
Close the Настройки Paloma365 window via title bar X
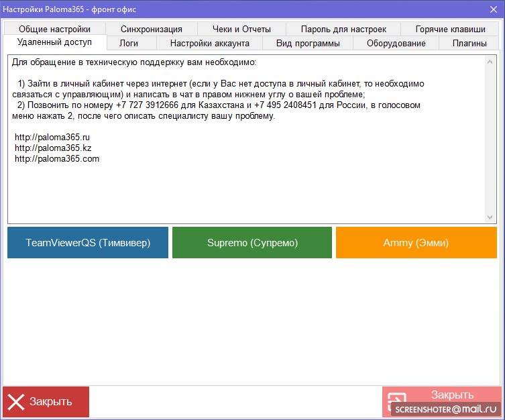click(x=493, y=9)
